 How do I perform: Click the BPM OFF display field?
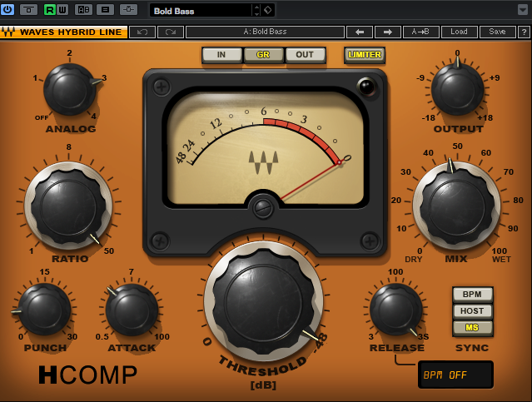tap(455, 375)
